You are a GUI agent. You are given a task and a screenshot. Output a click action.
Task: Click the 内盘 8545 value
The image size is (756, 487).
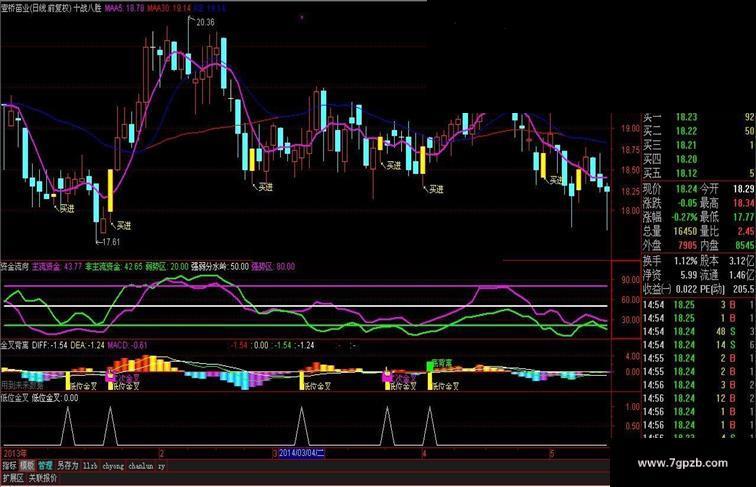click(x=745, y=245)
